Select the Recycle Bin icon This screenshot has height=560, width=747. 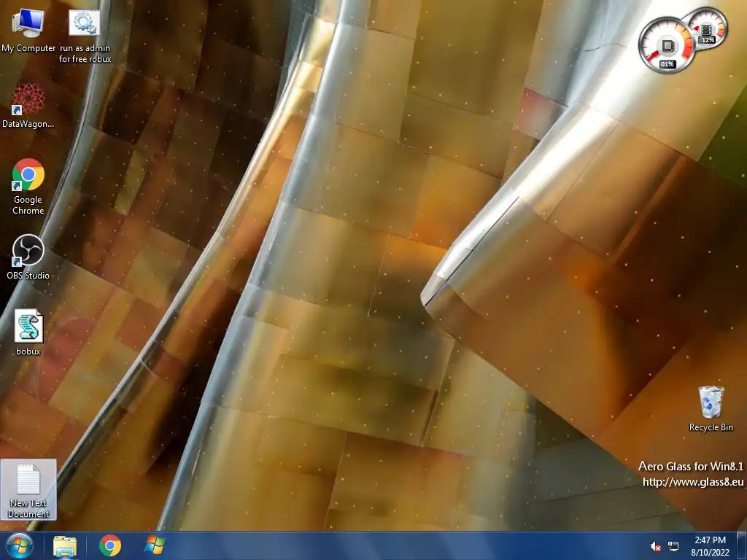tap(711, 409)
